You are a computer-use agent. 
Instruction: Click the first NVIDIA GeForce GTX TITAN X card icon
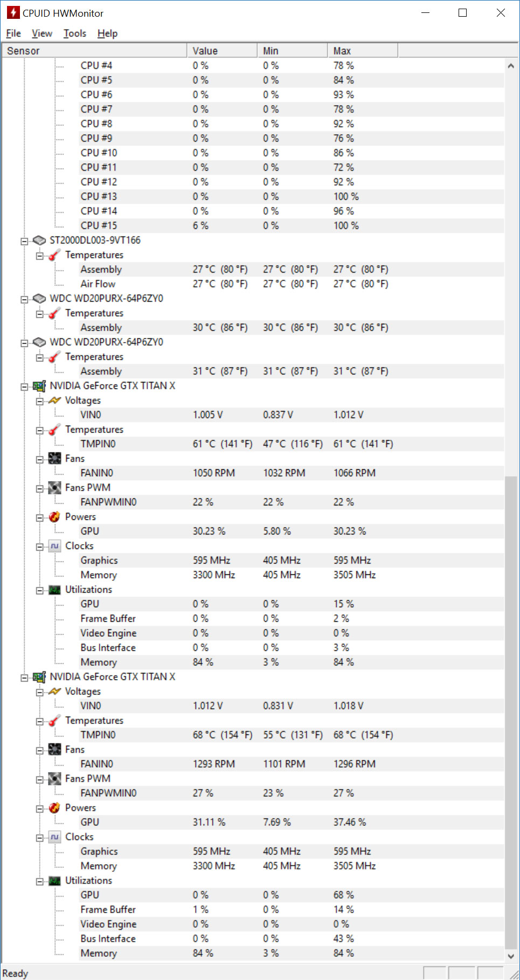39,386
